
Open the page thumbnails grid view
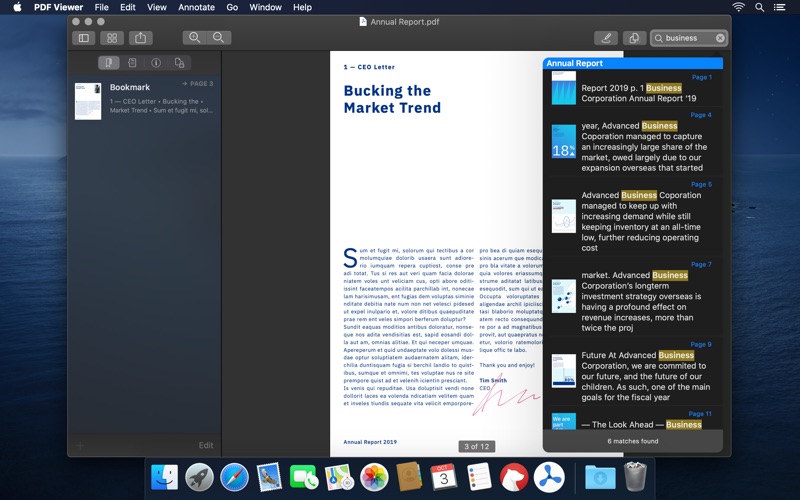pyautogui.click(x=112, y=38)
